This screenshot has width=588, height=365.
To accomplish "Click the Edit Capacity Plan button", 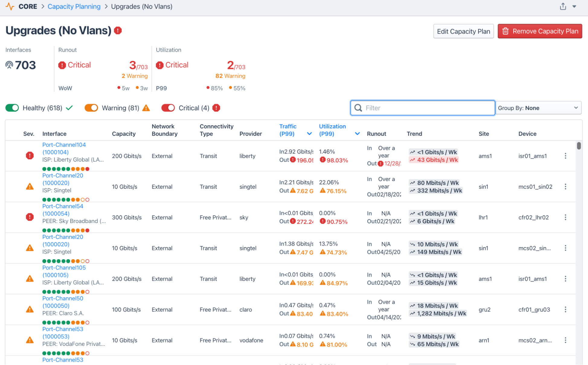I will point(463,31).
